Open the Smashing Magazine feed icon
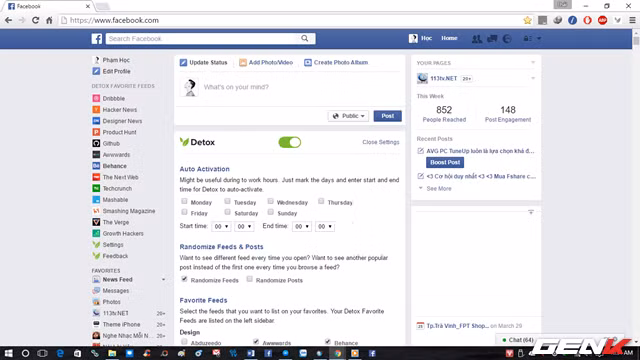The width and height of the screenshot is (640, 360). click(x=96, y=211)
